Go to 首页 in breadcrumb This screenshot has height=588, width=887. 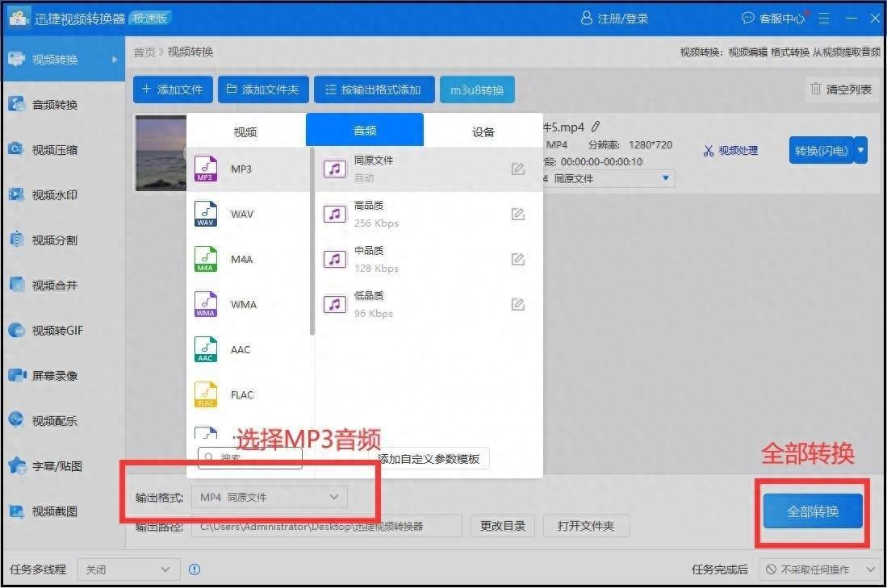pos(144,52)
